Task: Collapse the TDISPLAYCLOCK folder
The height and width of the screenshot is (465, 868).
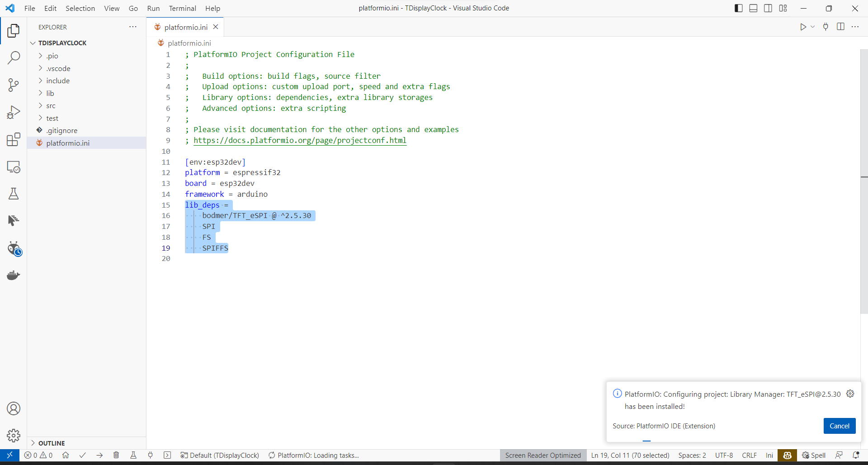Action: click(33, 43)
